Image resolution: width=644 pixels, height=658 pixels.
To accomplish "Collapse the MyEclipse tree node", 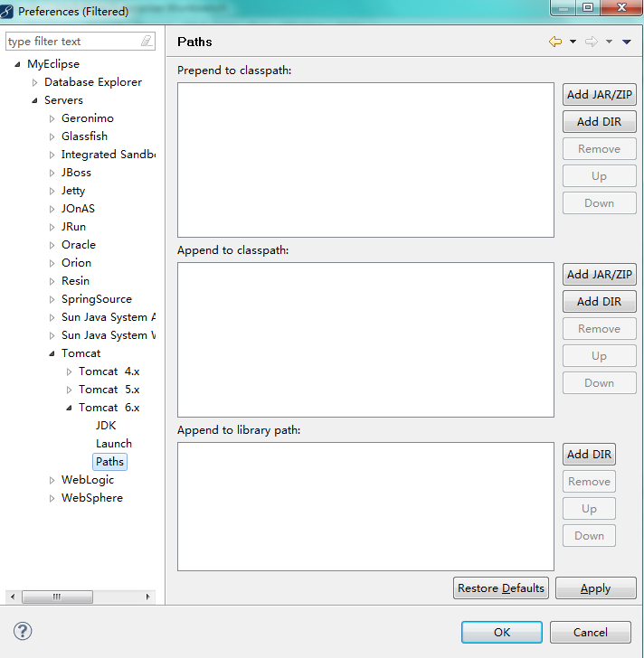I will pyautogui.click(x=17, y=64).
